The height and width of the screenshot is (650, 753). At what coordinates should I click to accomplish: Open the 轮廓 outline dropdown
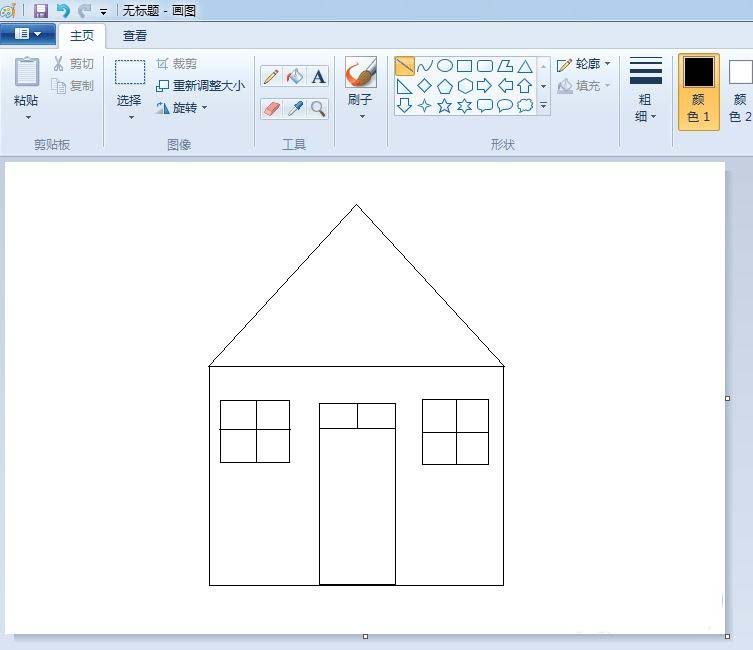[x=583, y=64]
